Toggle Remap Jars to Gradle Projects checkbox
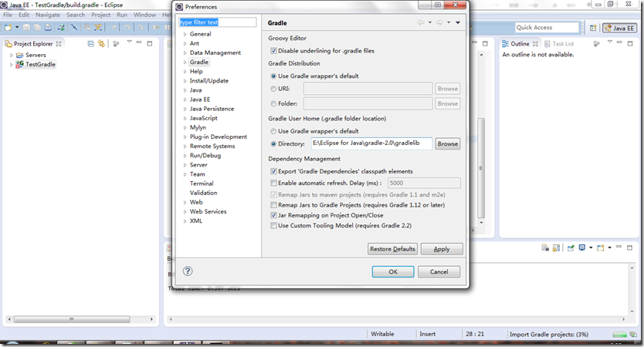The width and height of the screenshot is (644, 347). coord(273,205)
